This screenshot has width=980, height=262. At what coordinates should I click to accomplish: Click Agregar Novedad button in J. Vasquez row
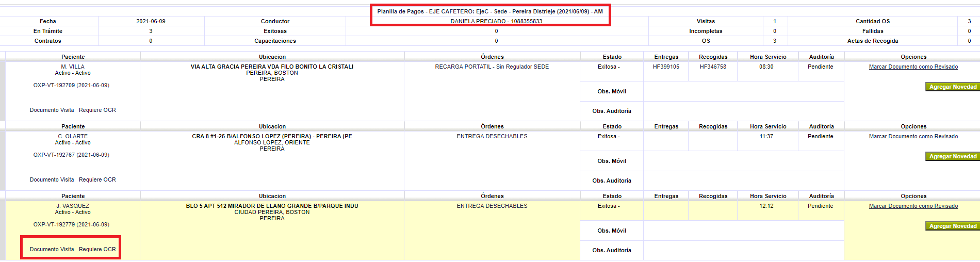pos(953,226)
